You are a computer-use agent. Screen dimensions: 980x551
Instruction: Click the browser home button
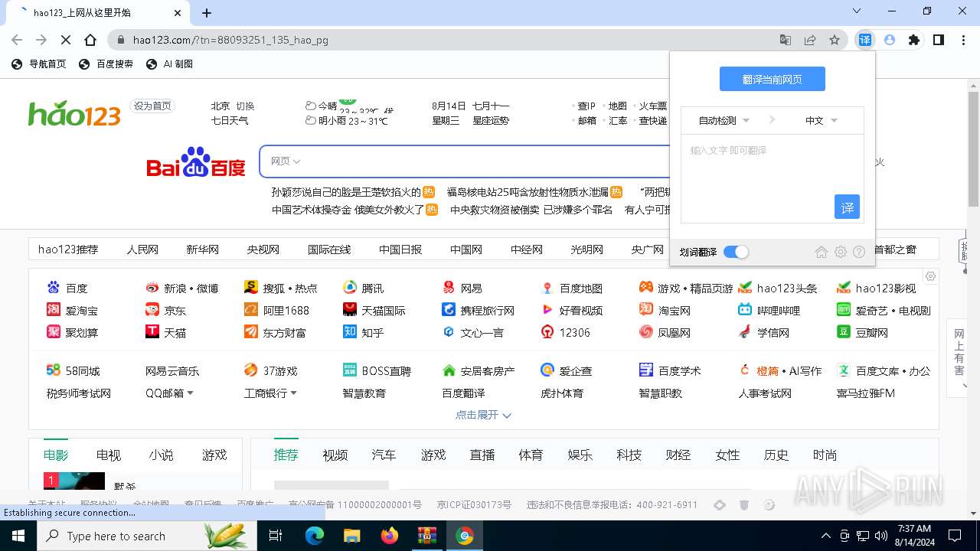coord(90,40)
